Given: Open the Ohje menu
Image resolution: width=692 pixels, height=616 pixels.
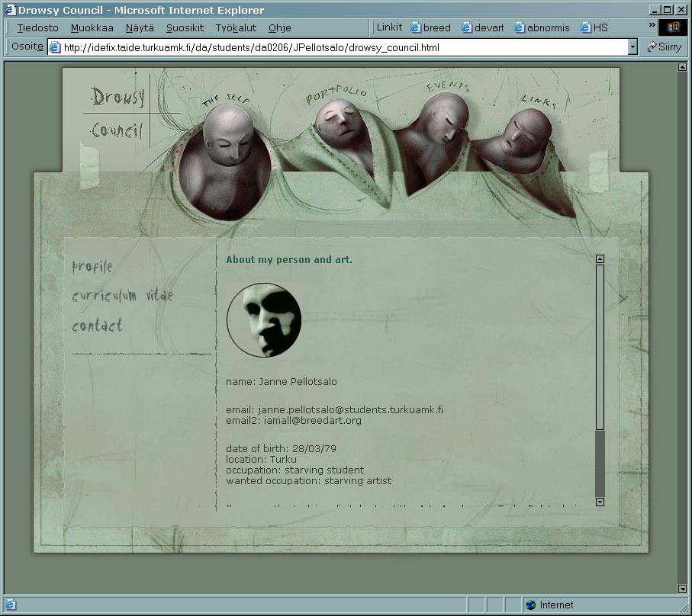Looking at the screenshot, I should click(280, 27).
